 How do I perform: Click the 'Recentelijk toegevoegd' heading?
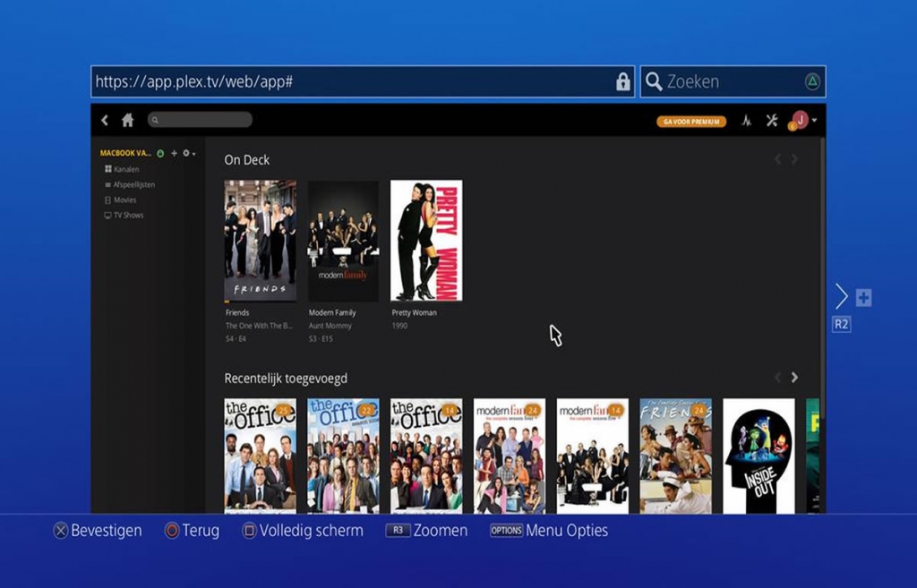tap(286, 379)
